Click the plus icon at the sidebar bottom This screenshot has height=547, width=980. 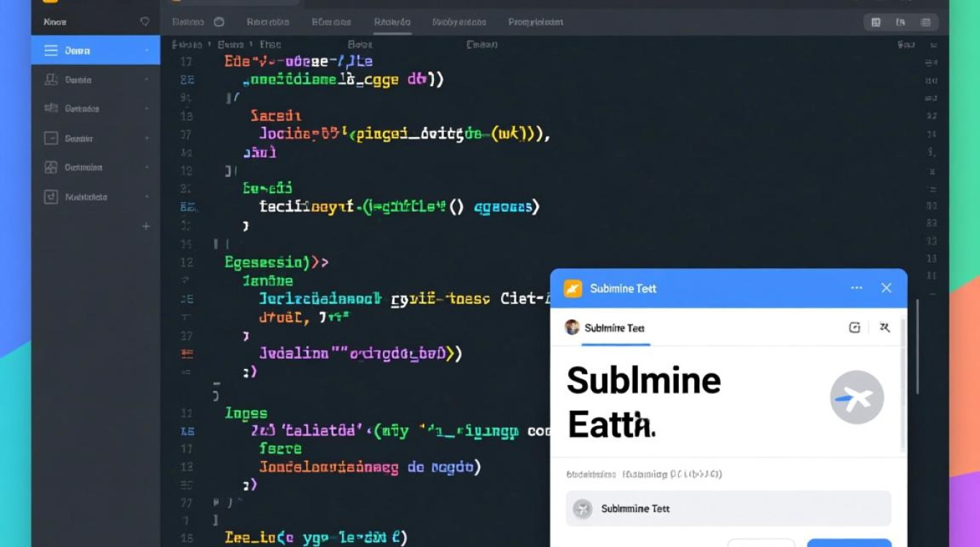point(146,226)
